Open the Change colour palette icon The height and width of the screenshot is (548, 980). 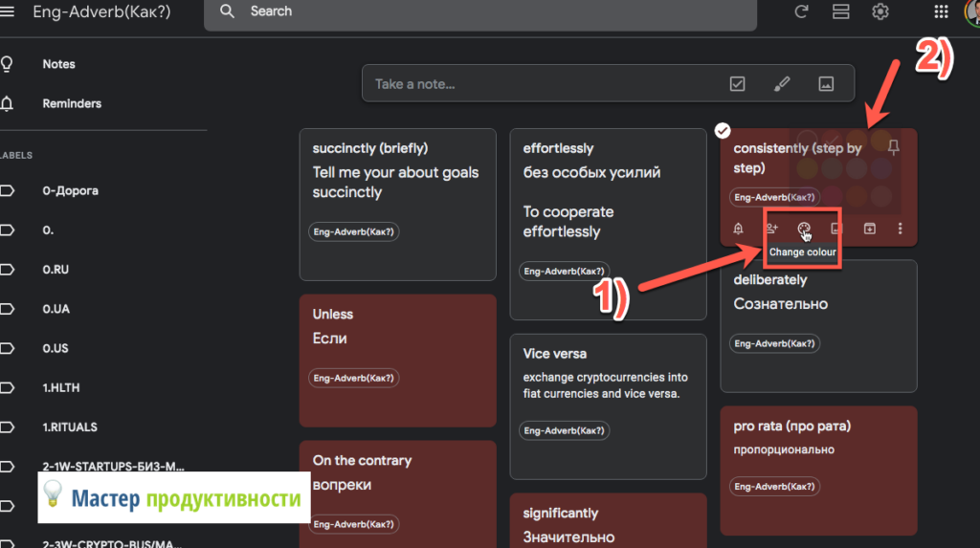click(x=804, y=230)
